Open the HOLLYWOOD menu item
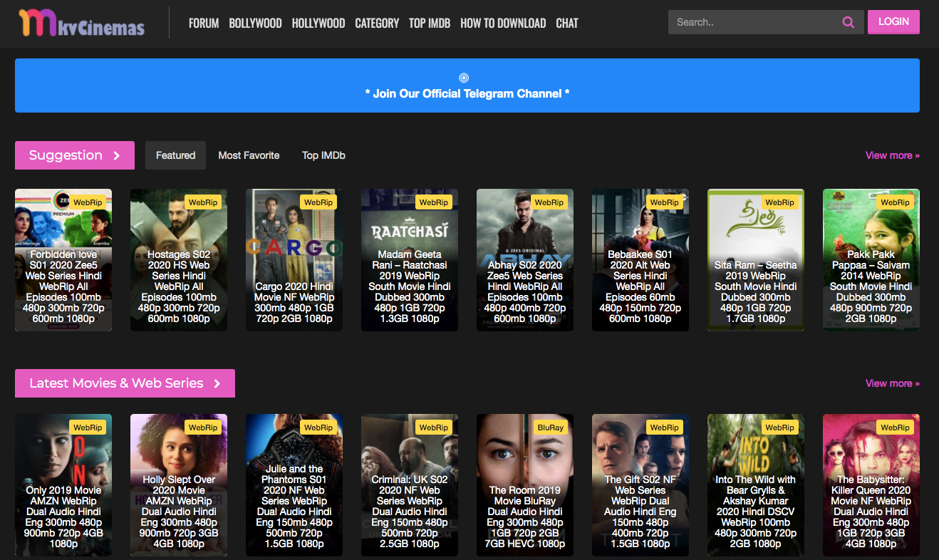The width and height of the screenshot is (939, 560). (318, 23)
